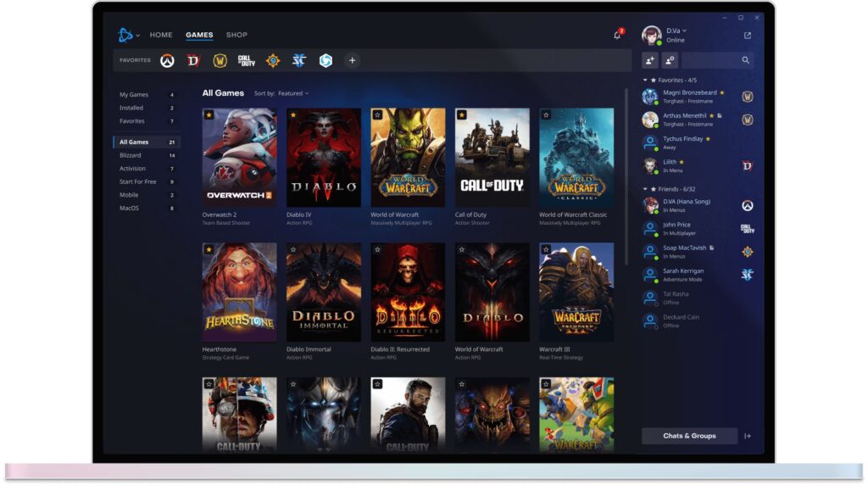Open Hearthstone icon in favorites bar

[x=272, y=60]
